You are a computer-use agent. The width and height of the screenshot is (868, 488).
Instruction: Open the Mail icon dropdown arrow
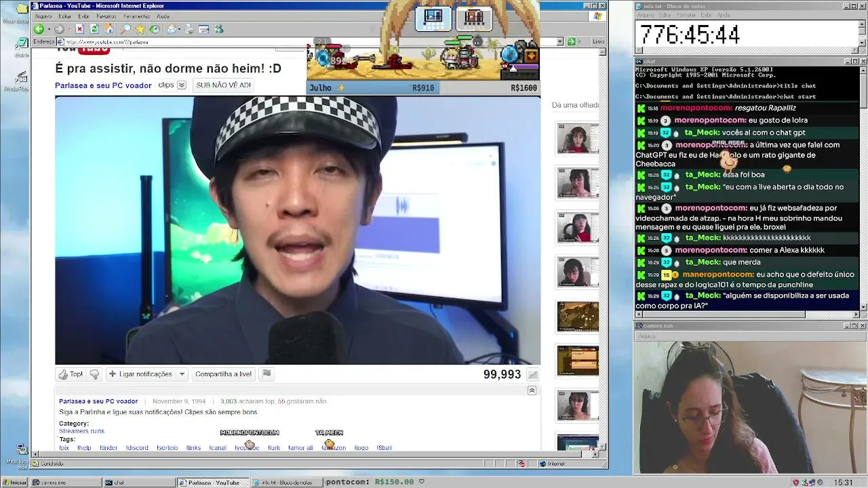pos(179,29)
